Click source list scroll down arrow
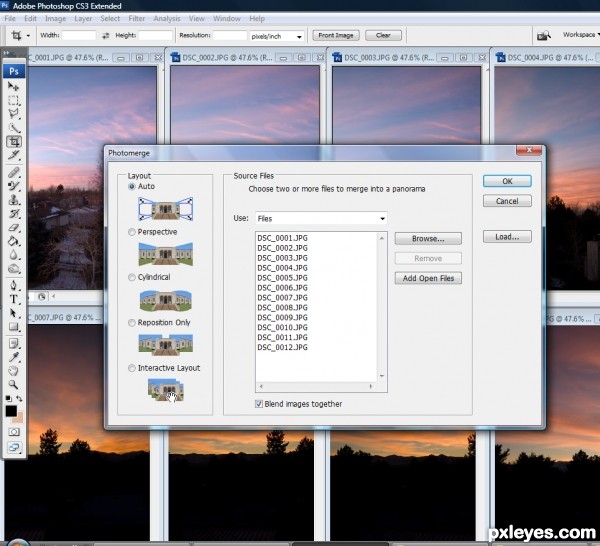600x546 pixels. click(x=382, y=376)
